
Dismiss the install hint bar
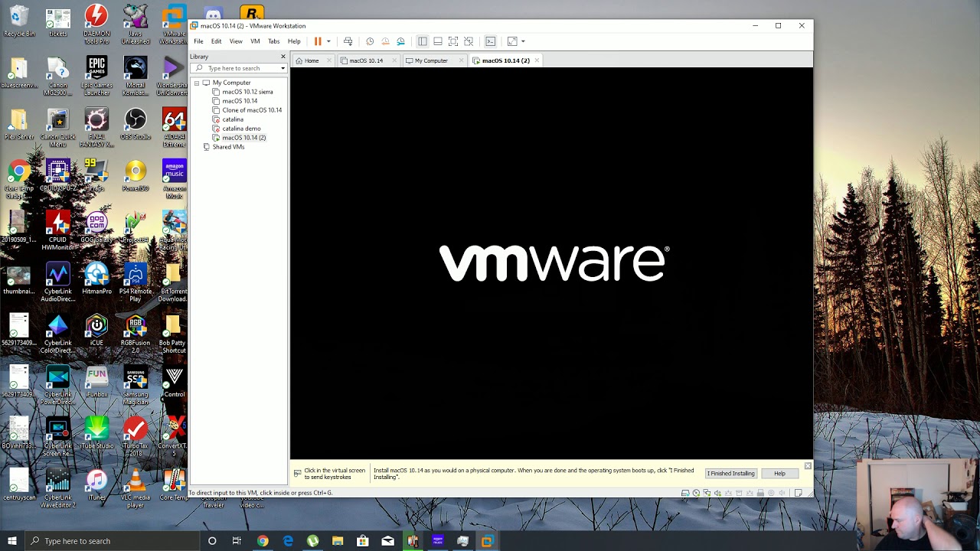[808, 465]
